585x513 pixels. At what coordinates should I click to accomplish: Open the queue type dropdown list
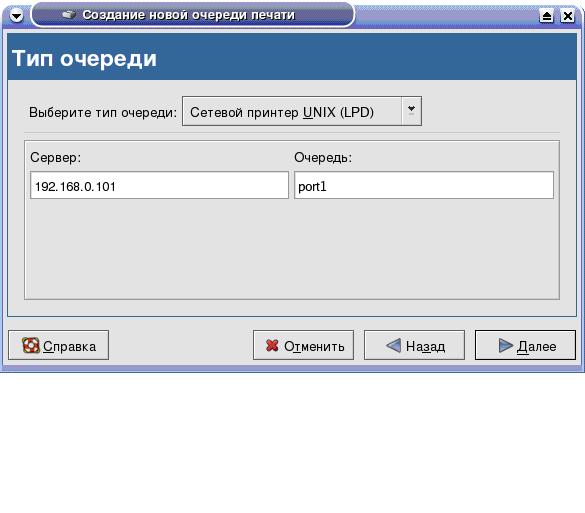click(302, 111)
